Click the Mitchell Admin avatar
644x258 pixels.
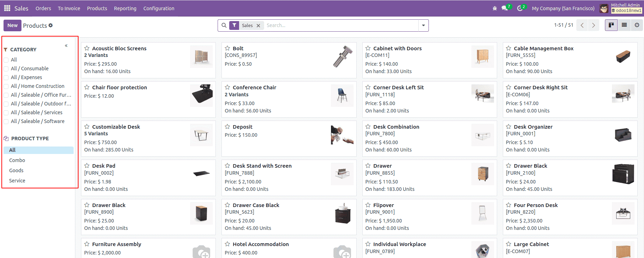(x=604, y=8)
